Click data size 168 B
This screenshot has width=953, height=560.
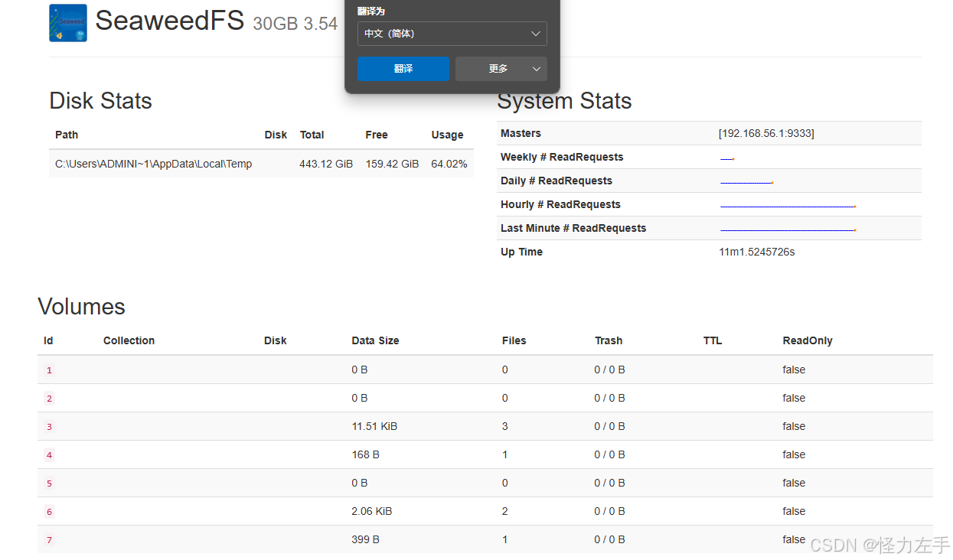click(366, 454)
